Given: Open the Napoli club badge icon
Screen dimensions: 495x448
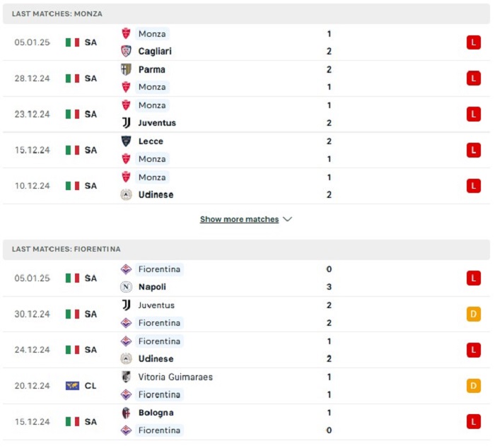Looking at the screenshot, I should point(126,287).
